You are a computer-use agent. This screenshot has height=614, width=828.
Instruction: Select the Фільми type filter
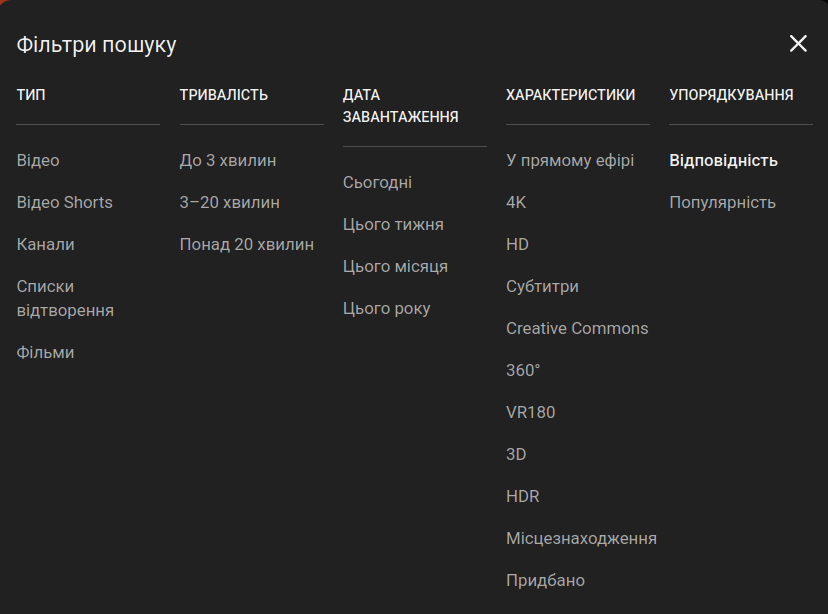[45, 353]
